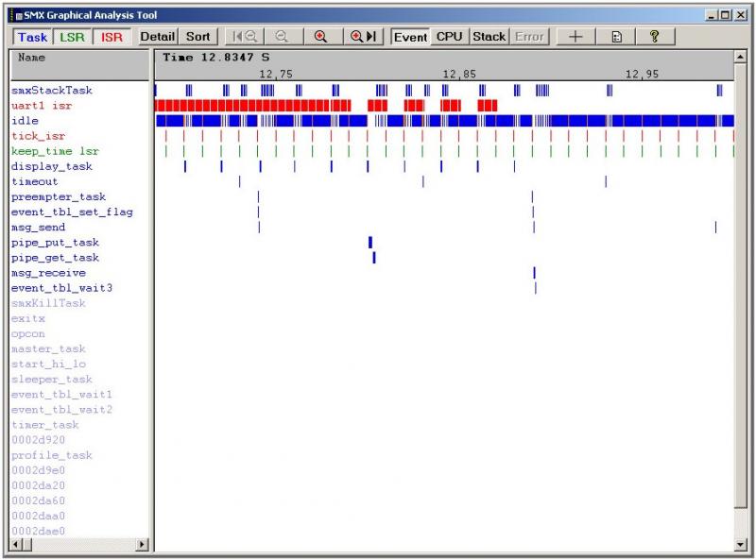Select 0002d9e0 in the name list

pos(38,470)
